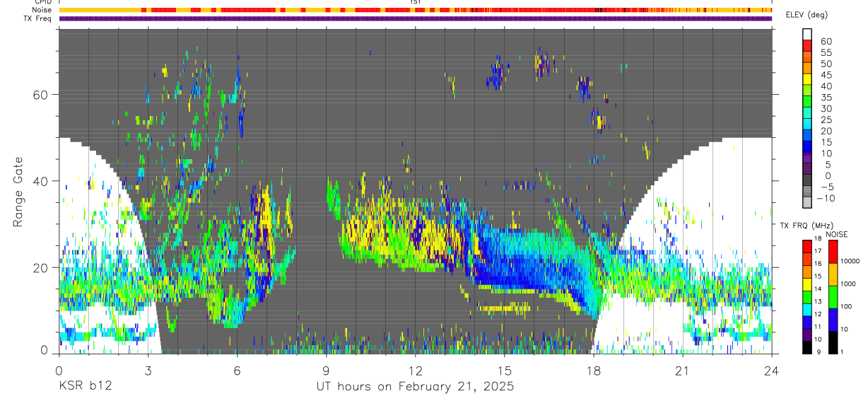Click the '18' hour tick on x-axis
The width and height of the screenshot is (868, 401).
coord(594,370)
